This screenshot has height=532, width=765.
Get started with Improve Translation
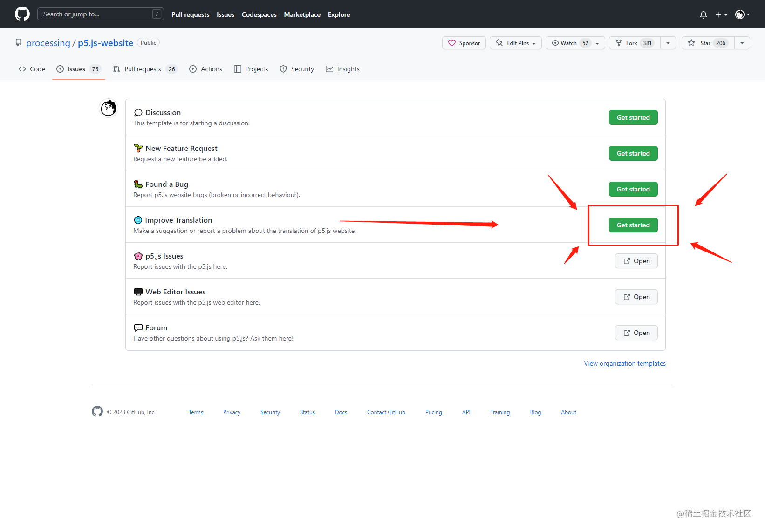(x=633, y=225)
